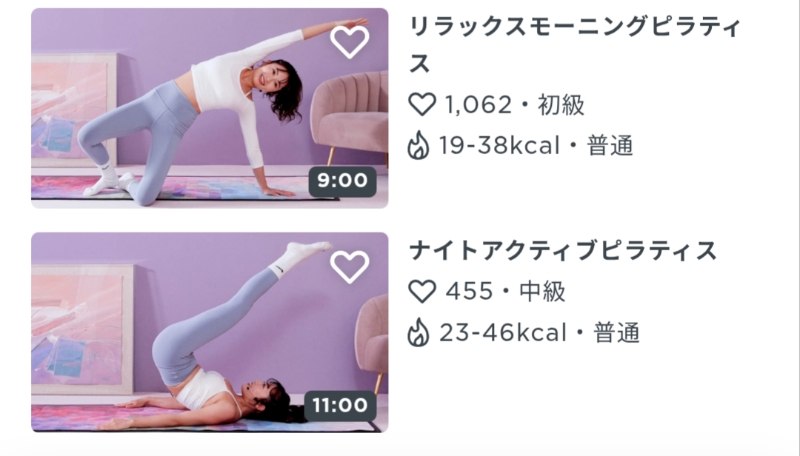Open the legs-raised pose workout thumbnail
This screenshot has width=800, height=456.
(210, 333)
